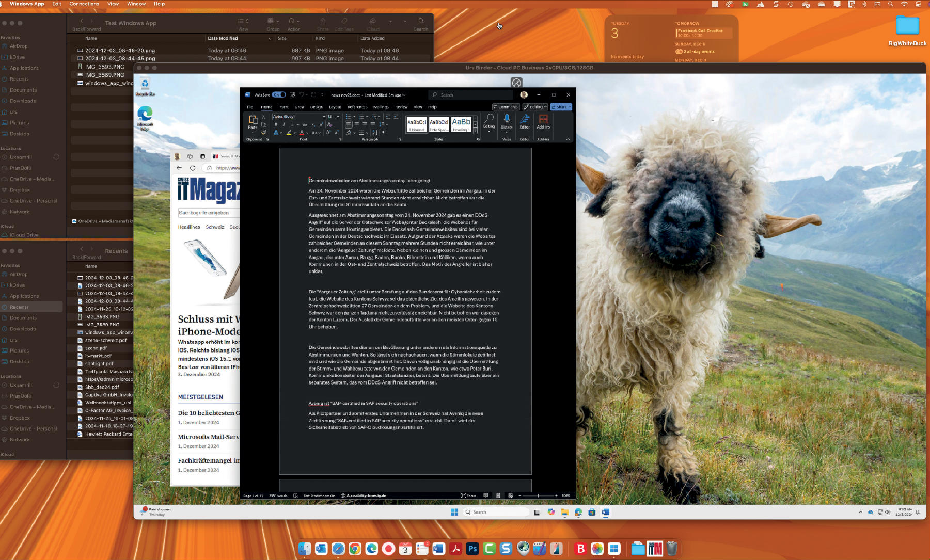Toggle subscript formatting in Word
930x560 pixels.
click(313, 124)
